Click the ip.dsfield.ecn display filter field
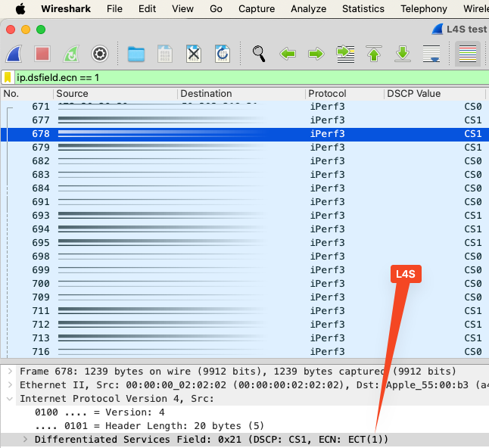Viewport: 489px width, 448px height. coord(251,77)
